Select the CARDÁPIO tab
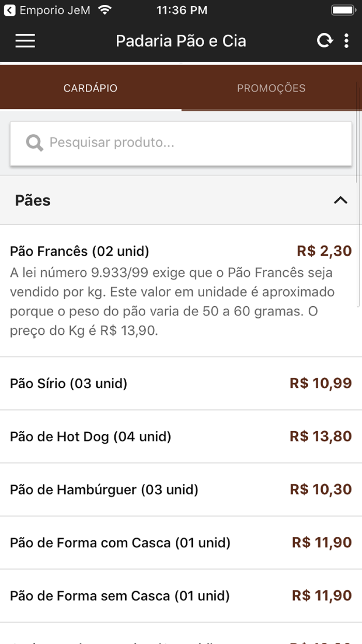362x644 pixels. [90, 88]
